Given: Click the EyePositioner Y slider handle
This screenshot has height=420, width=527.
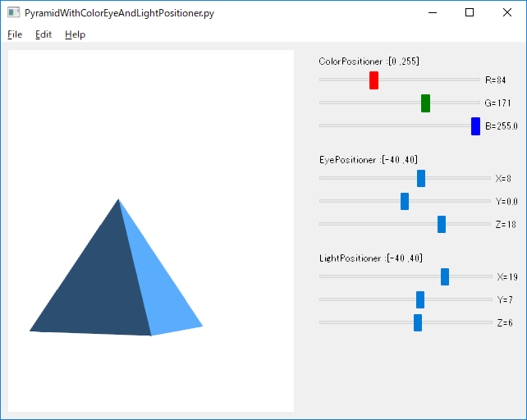Looking at the screenshot, I should 405,201.
